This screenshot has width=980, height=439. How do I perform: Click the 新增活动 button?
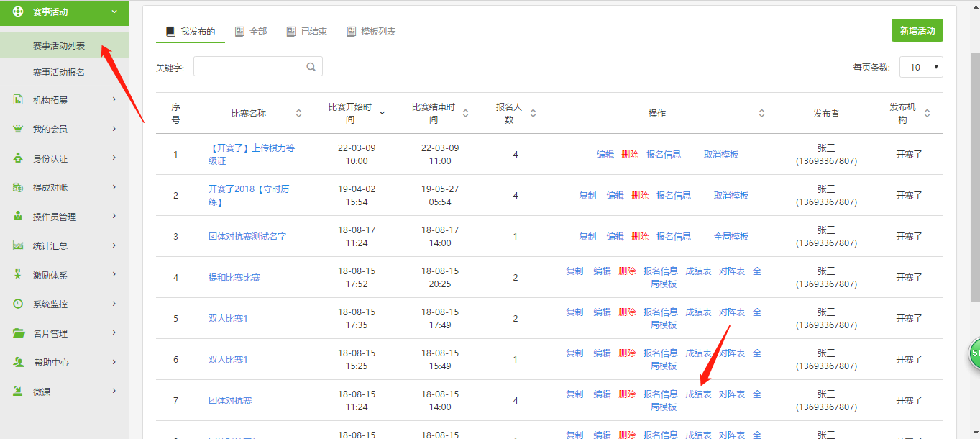click(917, 31)
